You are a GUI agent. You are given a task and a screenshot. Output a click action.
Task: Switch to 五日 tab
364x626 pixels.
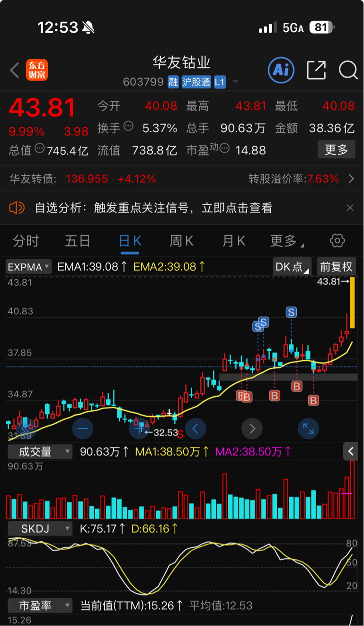coord(78,241)
